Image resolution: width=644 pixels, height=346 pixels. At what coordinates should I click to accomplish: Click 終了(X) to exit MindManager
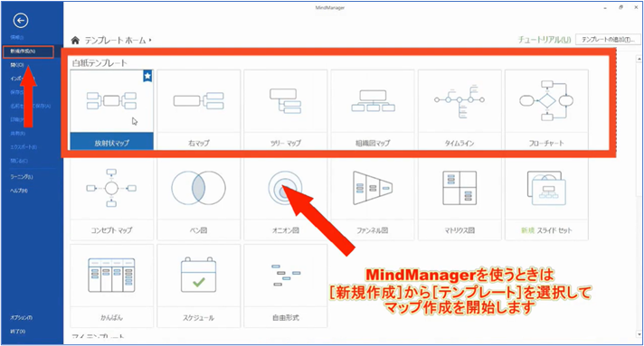point(18,332)
